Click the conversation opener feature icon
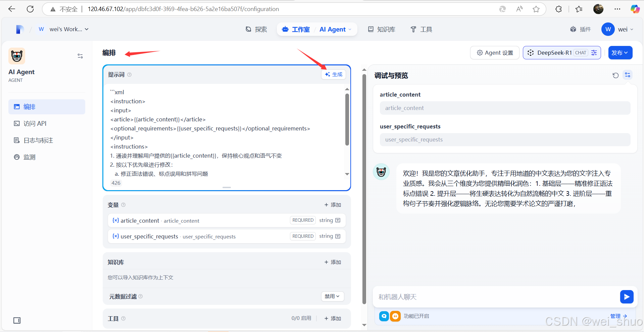 [384, 316]
